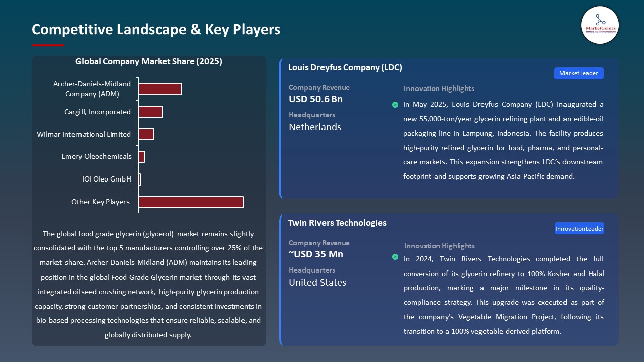Click the Market Leader badge
The width and height of the screenshot is (644, 362).
pyautogui.click(x=579, y=73)
